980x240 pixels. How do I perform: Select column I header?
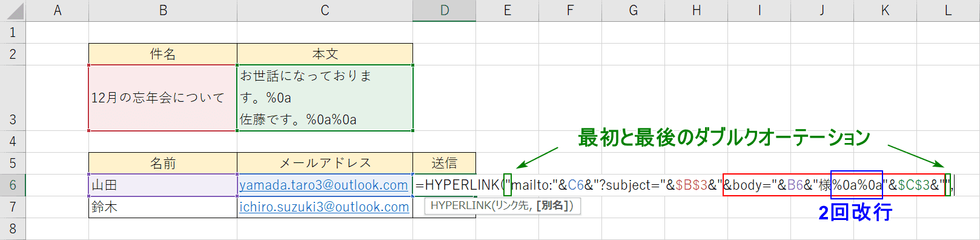760,10
